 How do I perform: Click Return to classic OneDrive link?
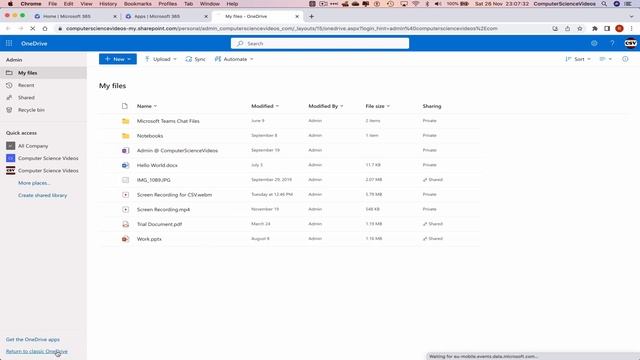point(37,351)
